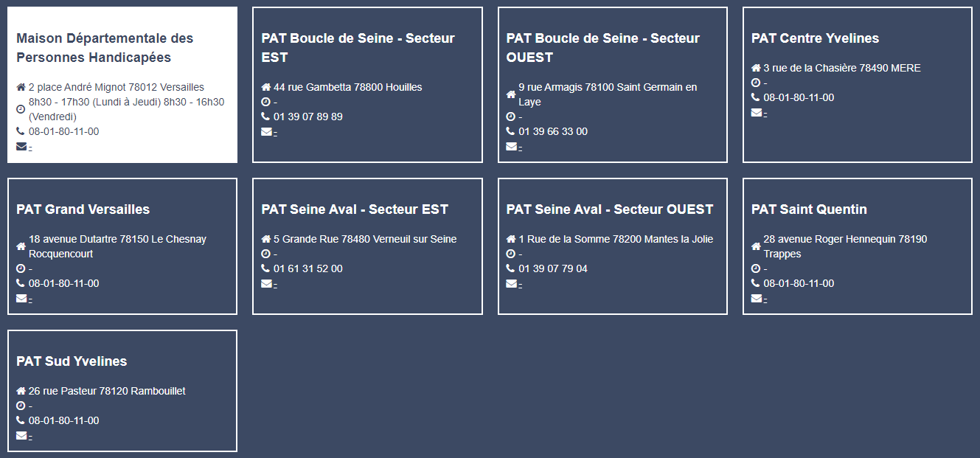Screen dimensions: 980x458
Task: Open the PAT Centre Yvelines card title
Action: (x=815, y=38)
